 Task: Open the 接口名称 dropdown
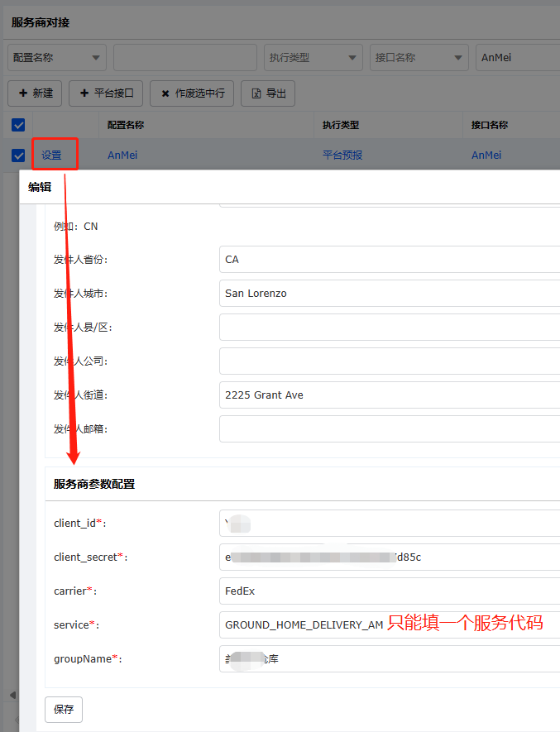419,58
